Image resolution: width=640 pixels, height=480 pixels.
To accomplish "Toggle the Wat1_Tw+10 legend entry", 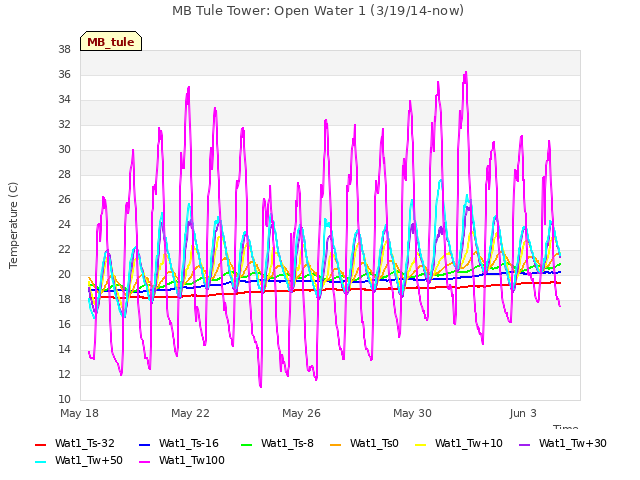I will point(459,443).
